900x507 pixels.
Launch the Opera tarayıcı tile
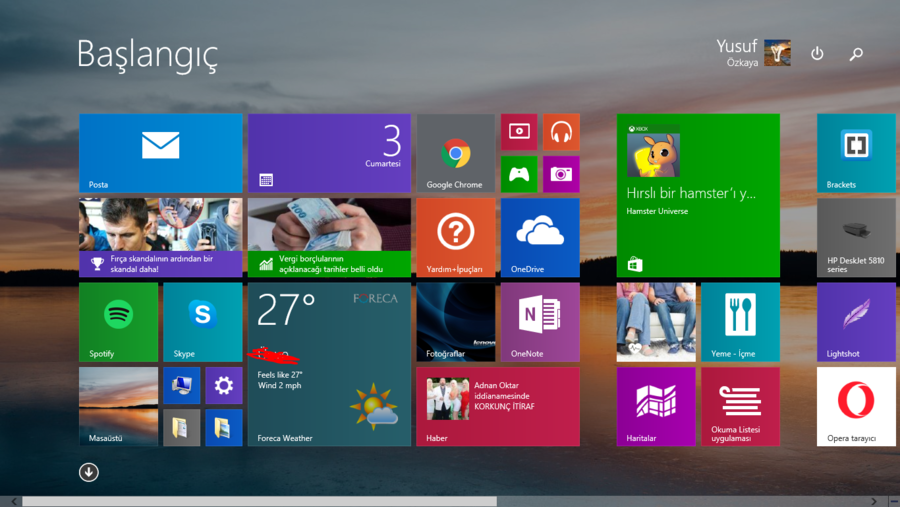856,406
